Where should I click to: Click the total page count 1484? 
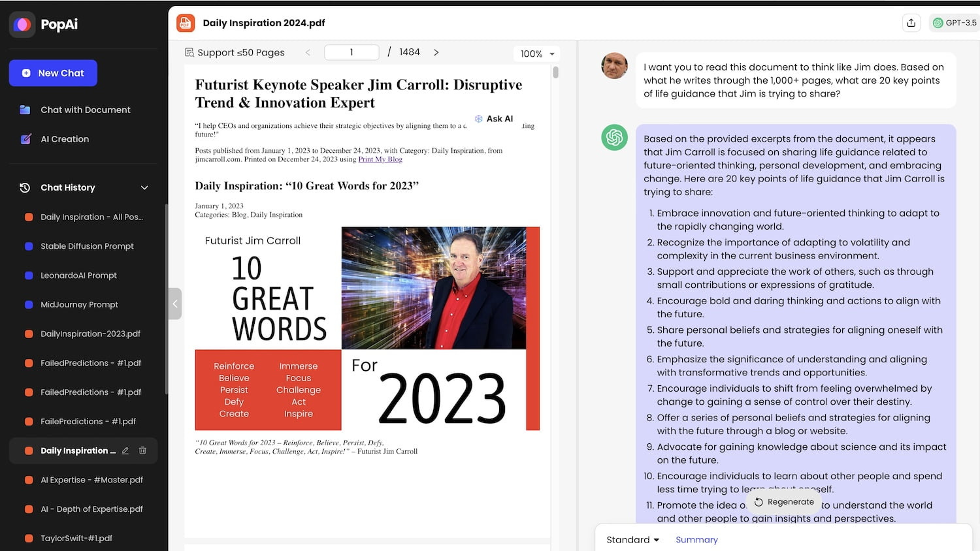[410, 52]
